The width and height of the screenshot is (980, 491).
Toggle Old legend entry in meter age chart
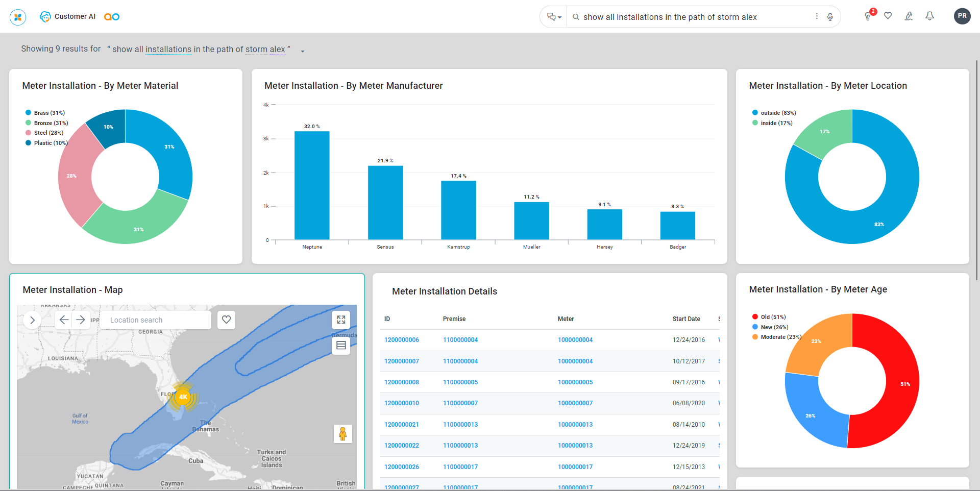pyautogui.click(x=772, y=317)
